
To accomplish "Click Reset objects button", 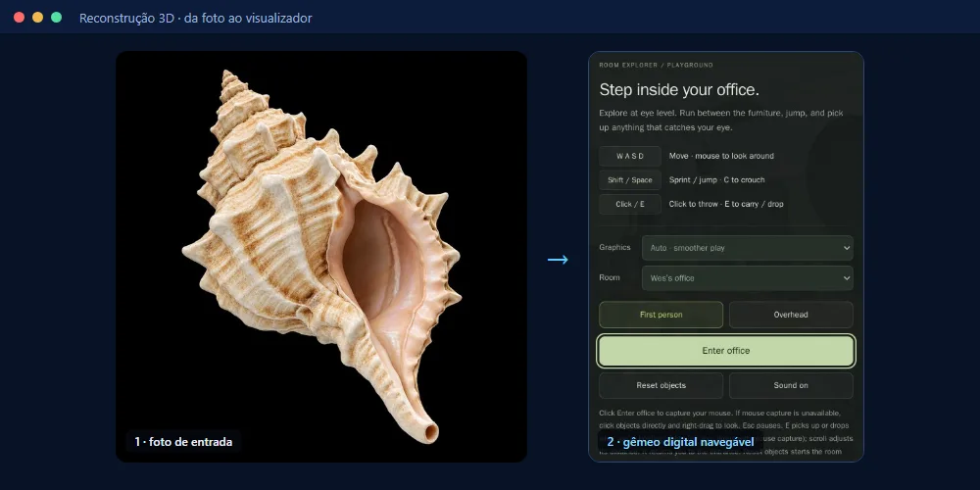I will pyautogui.click(x=661, y=385).
